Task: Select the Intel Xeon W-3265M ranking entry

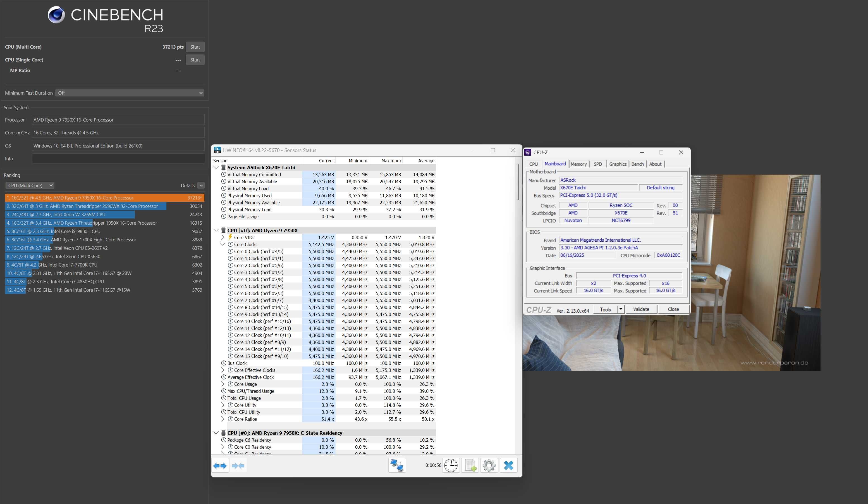Action: (105, 215)
